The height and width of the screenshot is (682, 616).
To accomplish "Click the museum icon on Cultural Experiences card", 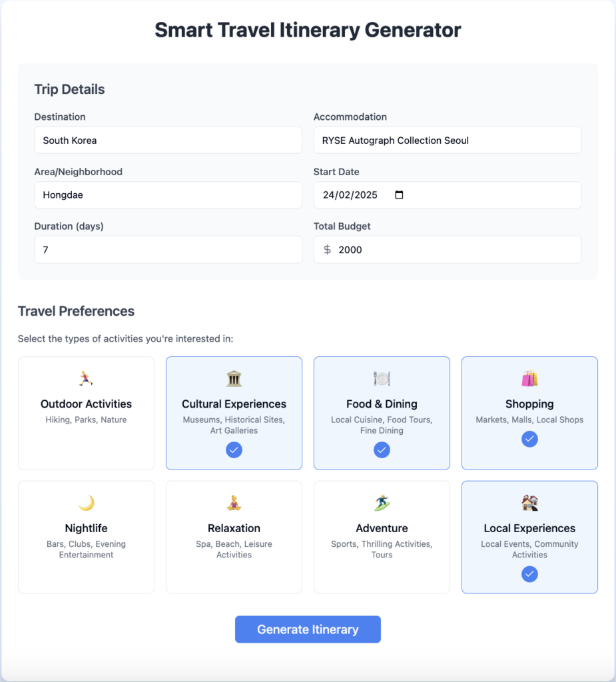I will click(x=234, y=378).
